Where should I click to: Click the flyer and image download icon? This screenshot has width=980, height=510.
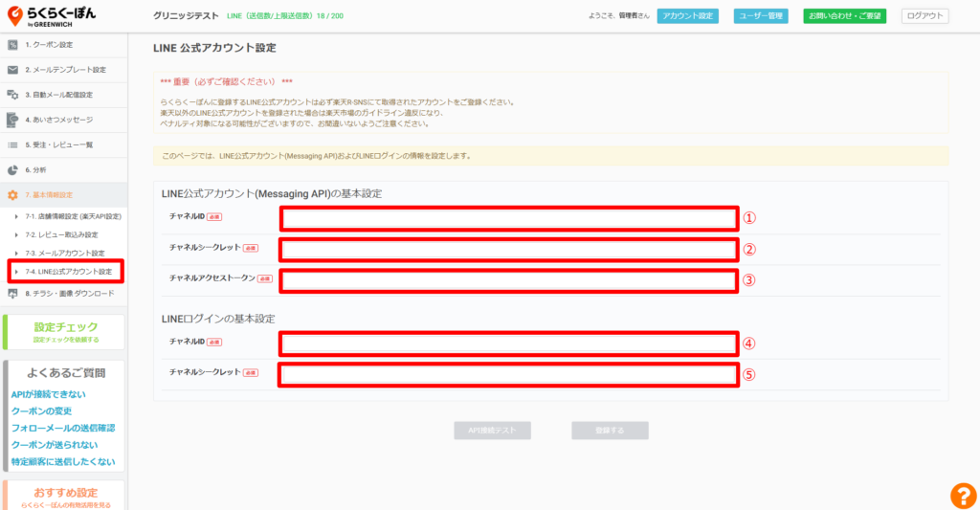[x=12, y=293]
